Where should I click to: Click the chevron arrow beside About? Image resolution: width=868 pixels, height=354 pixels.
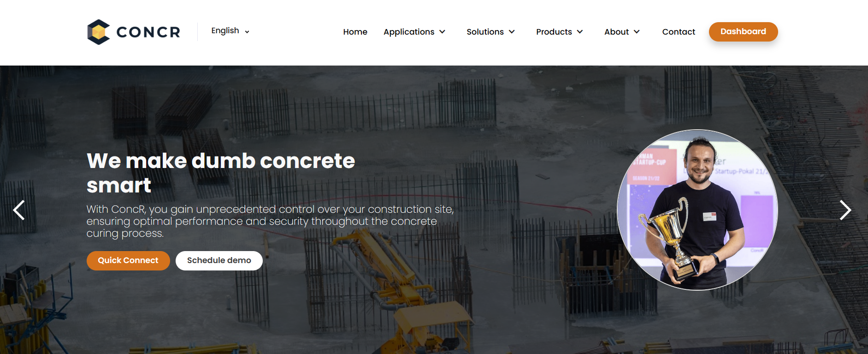click(637, 32)
